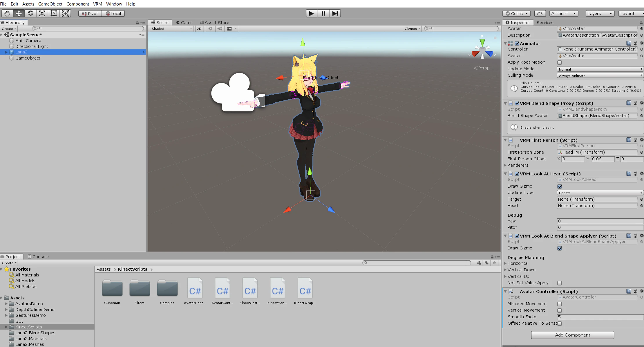Screen dimensions: 644x347
Task: Open the GameObject menu
Action: (50, 4)
